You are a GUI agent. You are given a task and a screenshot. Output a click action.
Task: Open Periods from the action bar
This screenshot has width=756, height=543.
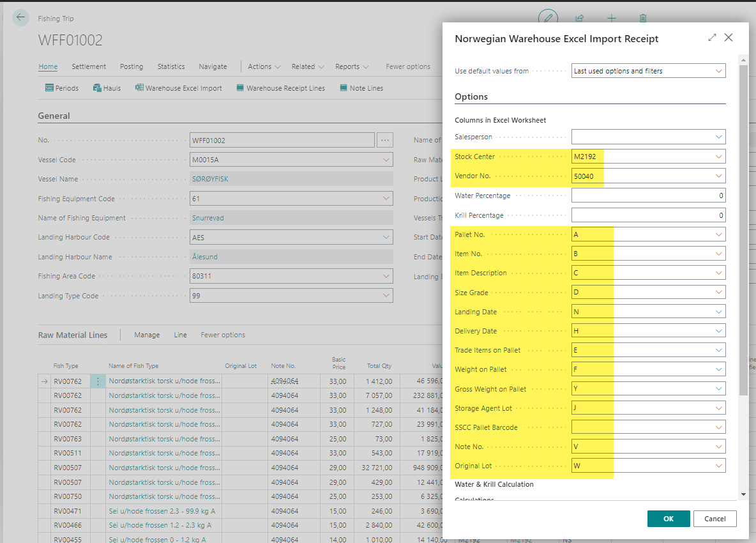coord(62,88)
